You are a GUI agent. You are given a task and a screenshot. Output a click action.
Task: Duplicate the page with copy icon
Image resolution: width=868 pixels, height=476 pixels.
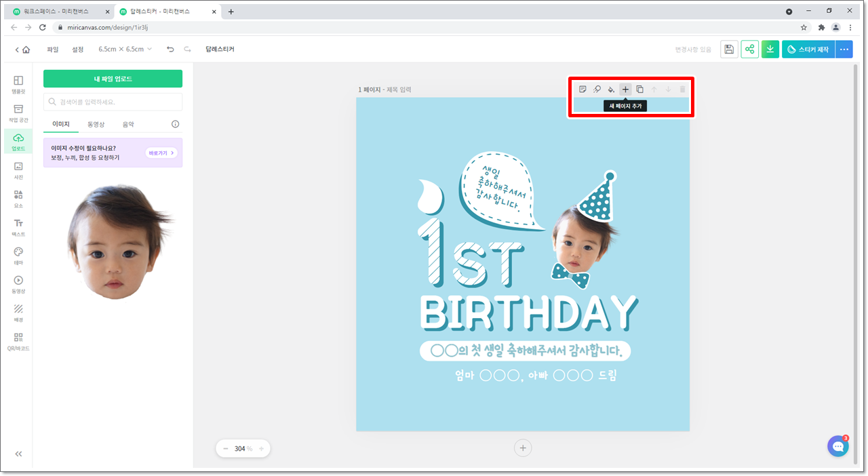tap(639, 90)
